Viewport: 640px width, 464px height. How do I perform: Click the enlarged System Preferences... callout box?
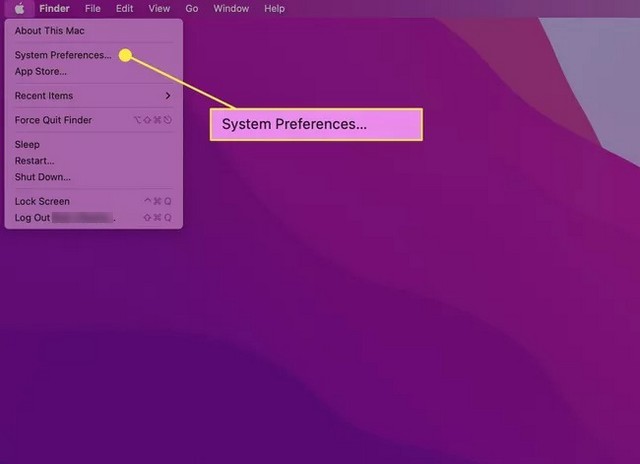point(316,125)
